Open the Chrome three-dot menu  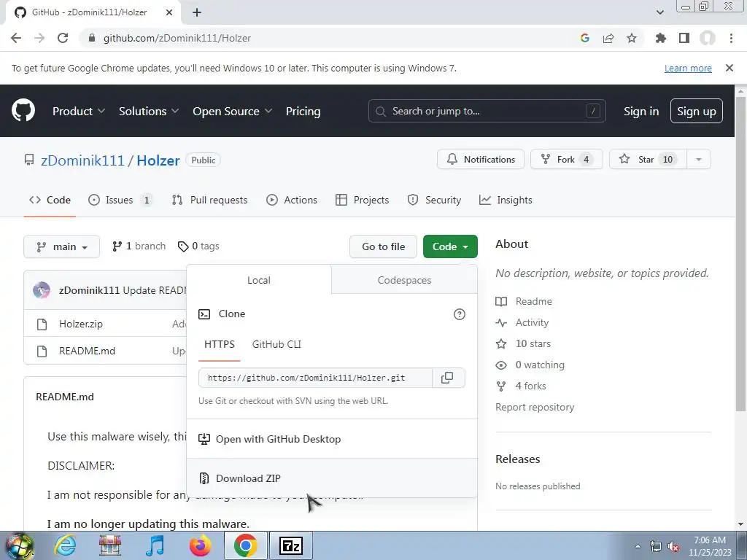coord(731,38)
